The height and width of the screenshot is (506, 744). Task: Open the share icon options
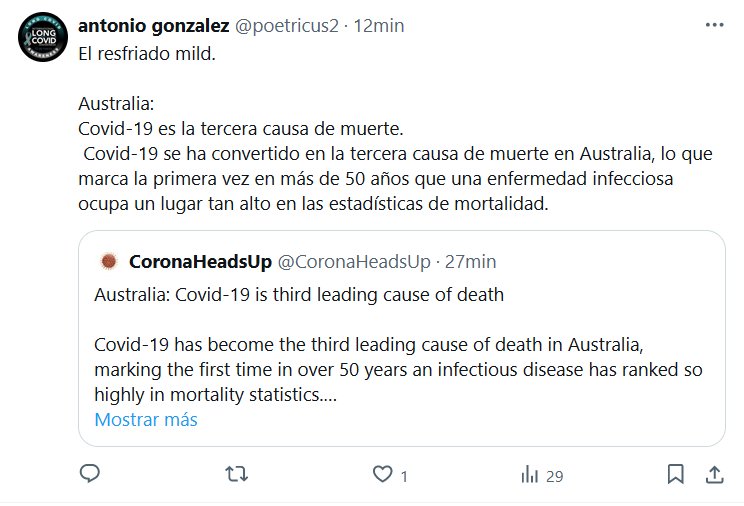(714, 474)
